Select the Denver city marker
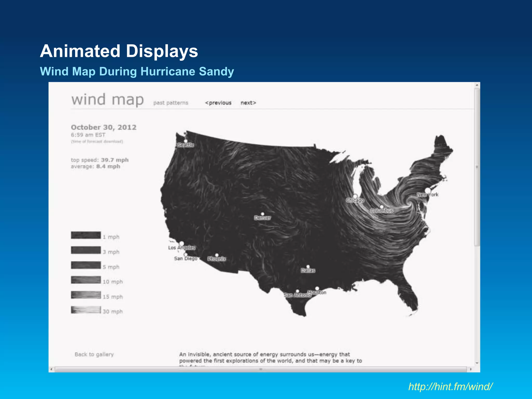This screenshot has width=532, height=399. point(263,214)
